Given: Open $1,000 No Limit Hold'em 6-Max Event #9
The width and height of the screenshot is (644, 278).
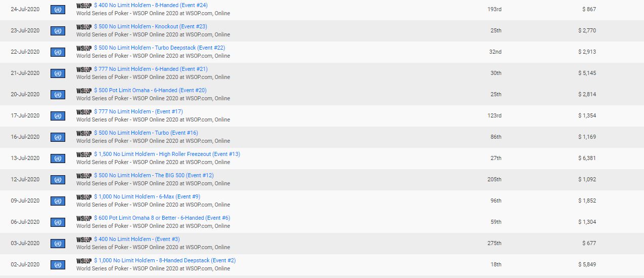Looking at the screenshot, I should point(148,196).
